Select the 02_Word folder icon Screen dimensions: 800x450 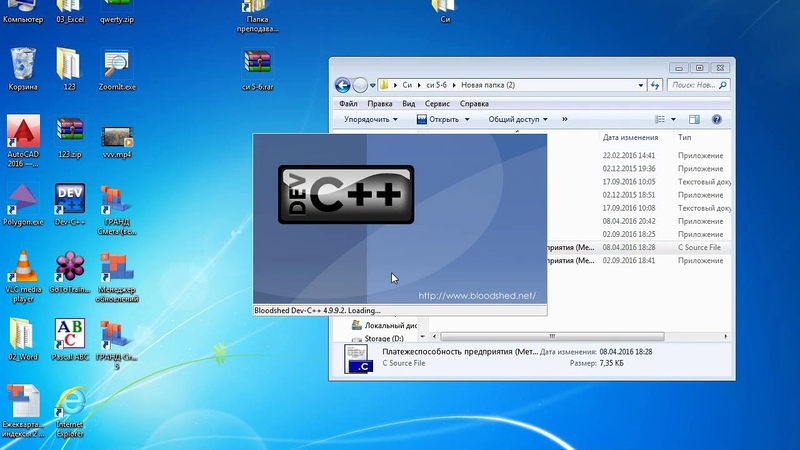[23, 339]
